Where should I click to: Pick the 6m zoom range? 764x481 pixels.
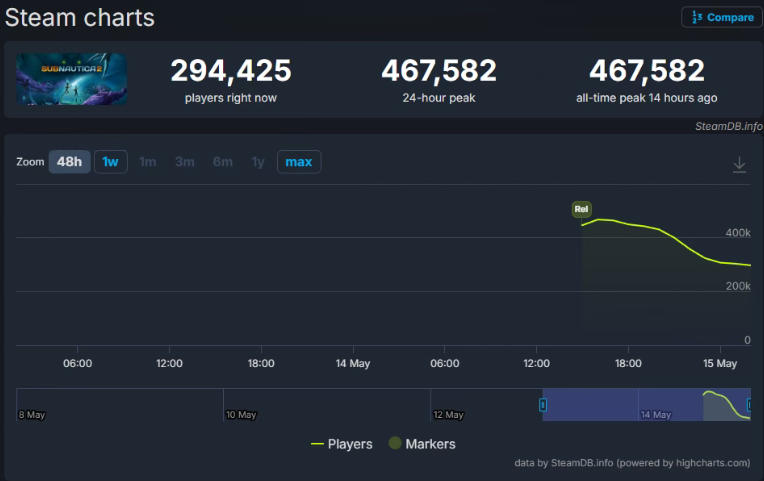pos(223,162)
